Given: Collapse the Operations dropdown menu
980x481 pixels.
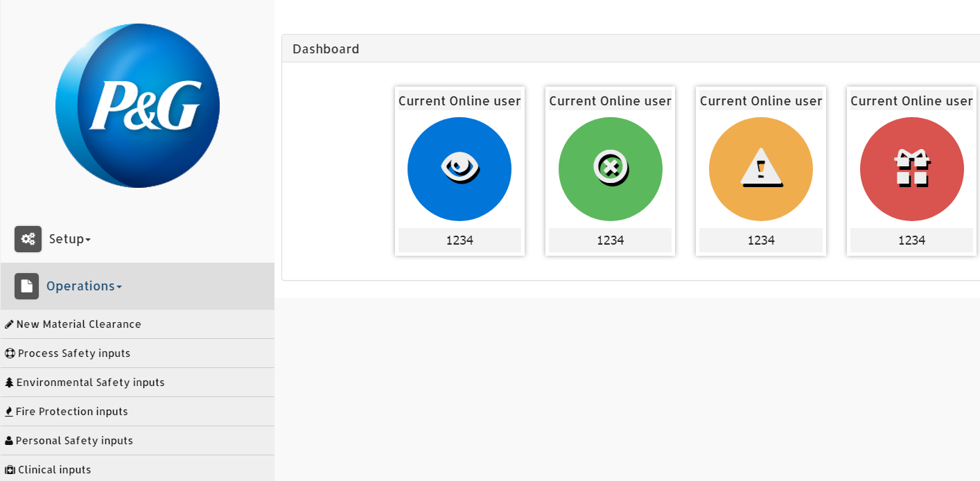Looking at the screenshot, I should point(84,286).
